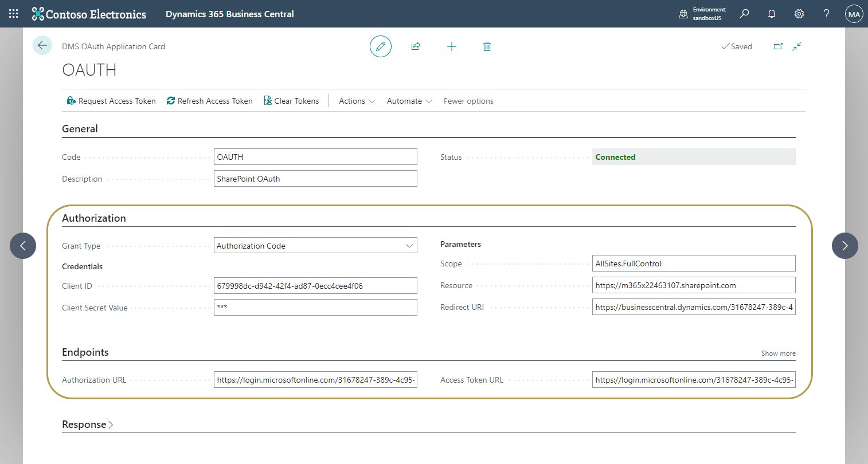The width and height of the screenshot is (868, 464).
Task: Open the Grant Type dropdown
Action: (x=409, y=245)
